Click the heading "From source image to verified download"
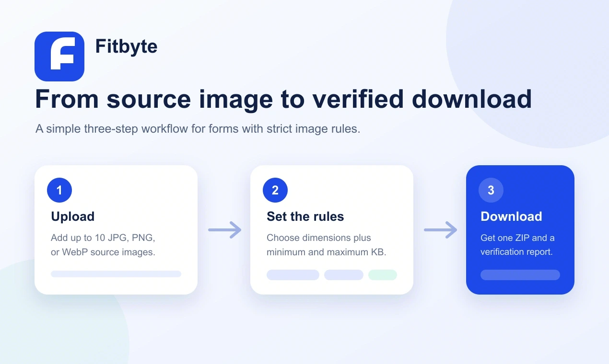The image size is (609, 364). point(283,99)
